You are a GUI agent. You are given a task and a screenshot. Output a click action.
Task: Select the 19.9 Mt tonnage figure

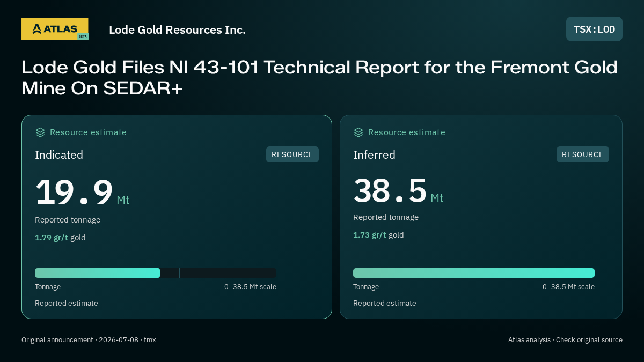click(x=82, y=193)
